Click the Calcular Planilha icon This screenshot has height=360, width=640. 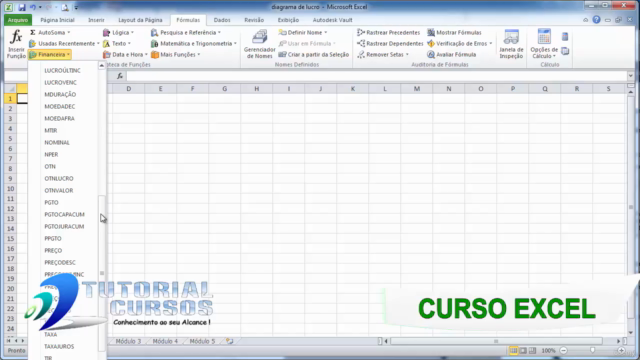tap(565, 51)
